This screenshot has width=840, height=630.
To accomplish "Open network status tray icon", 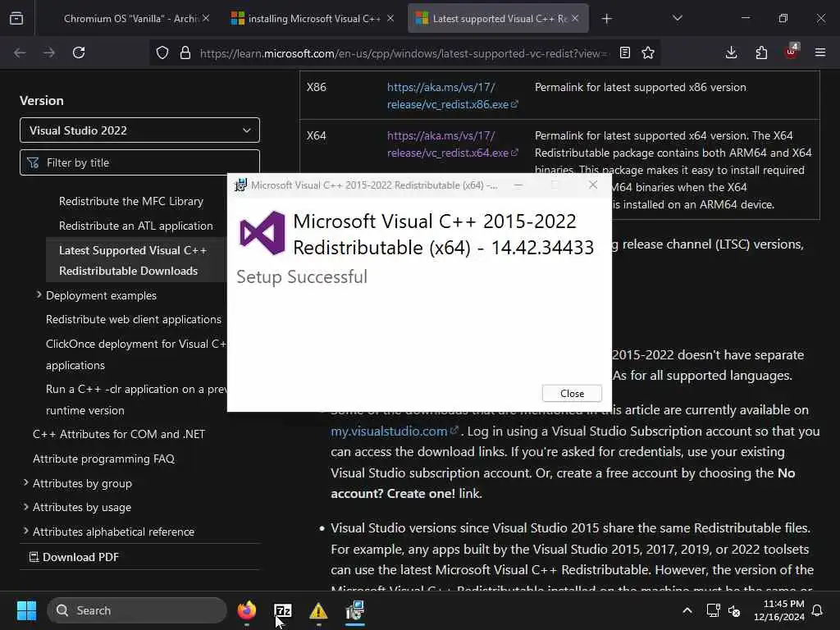I will 713,610.
